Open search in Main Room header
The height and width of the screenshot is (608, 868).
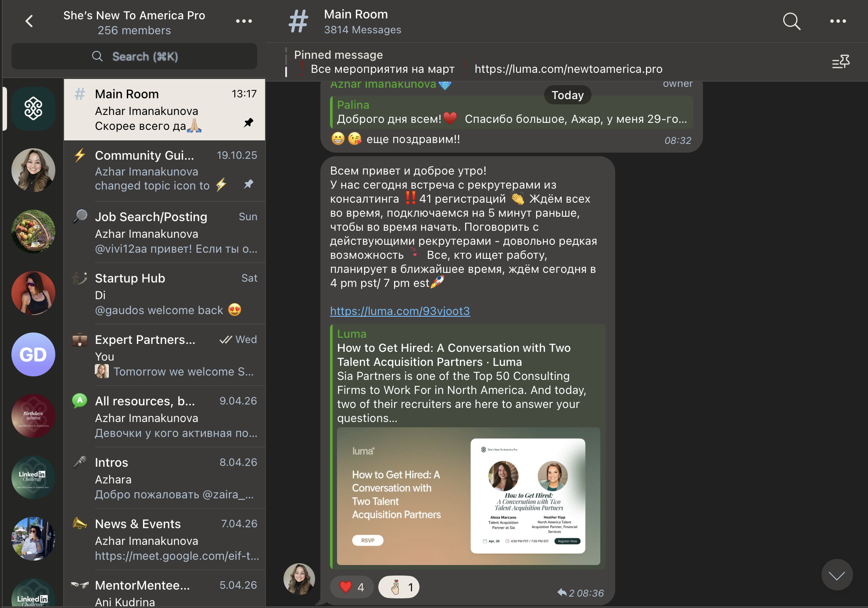[792, 21]
